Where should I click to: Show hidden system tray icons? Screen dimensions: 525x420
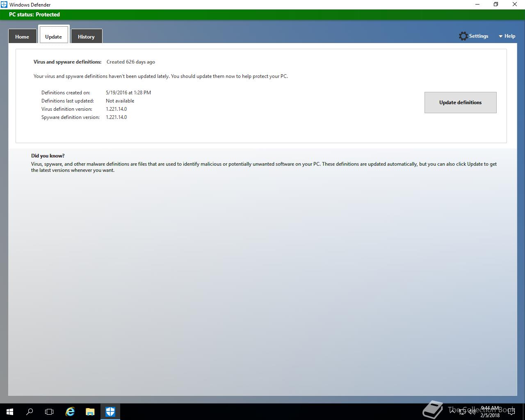point(452,412)
